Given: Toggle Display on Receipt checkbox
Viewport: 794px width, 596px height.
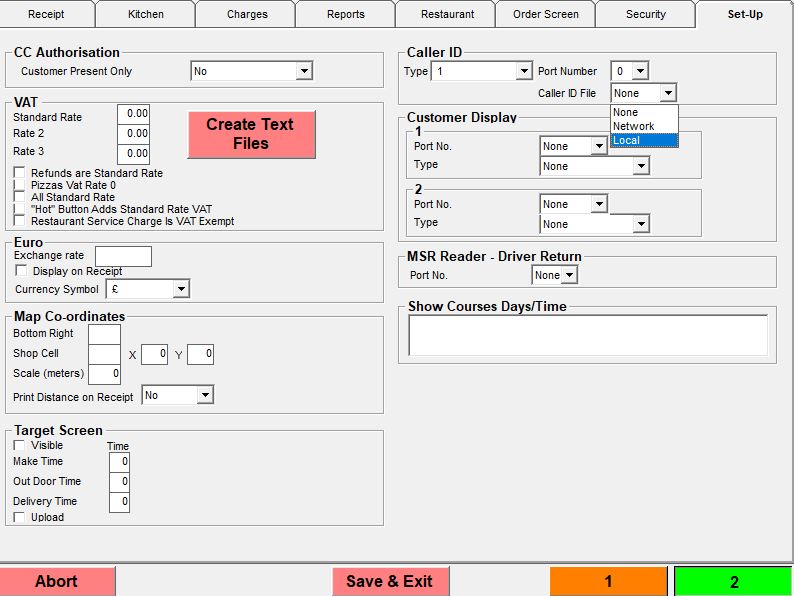Looking at the screenshot, I should coord(22,271).
